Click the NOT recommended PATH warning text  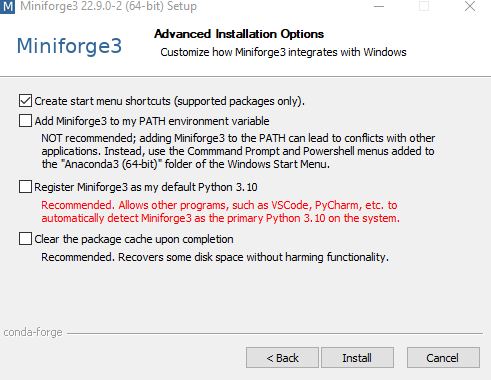point(238,151)
